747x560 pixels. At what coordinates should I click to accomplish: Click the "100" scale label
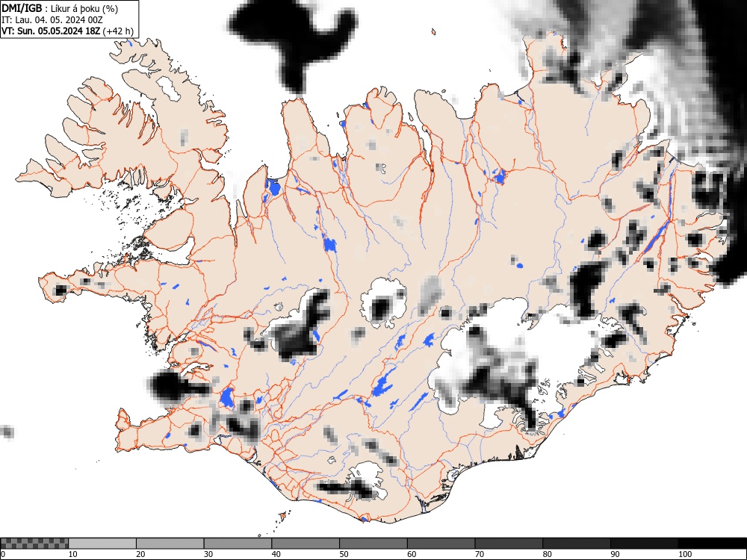coord(684,554)
